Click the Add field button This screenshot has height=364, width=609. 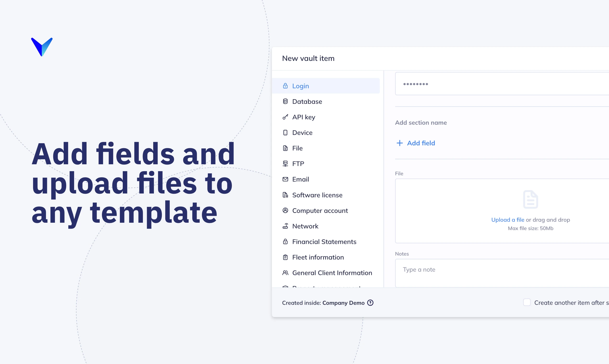(421, 143)
